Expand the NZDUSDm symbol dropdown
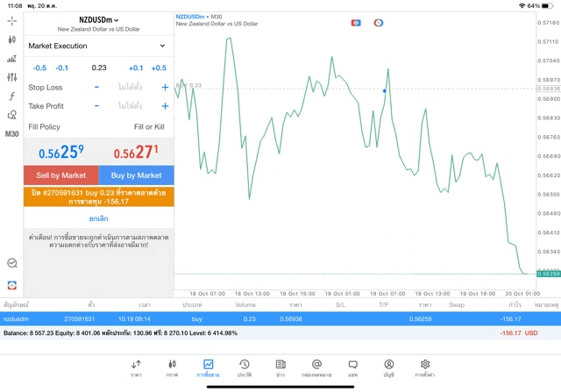The image size is (561, 392). (x=99, y=20)
